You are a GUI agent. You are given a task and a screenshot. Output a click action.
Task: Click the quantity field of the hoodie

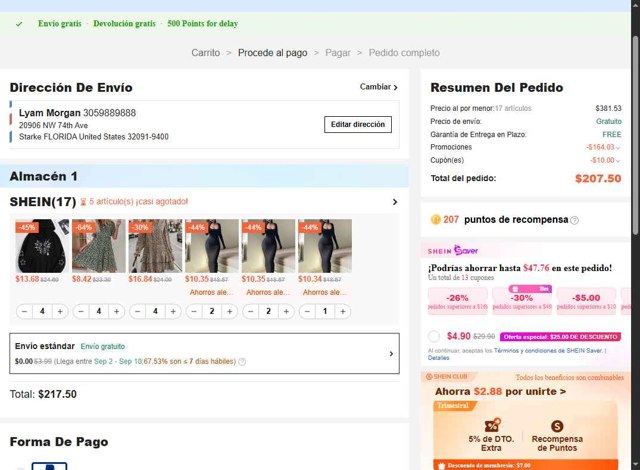pos(42,311)
